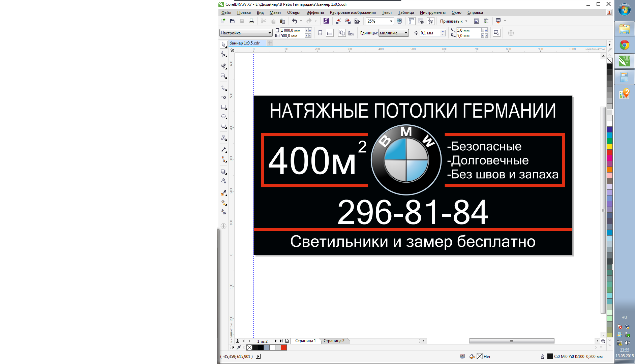
Task: Apply page layout to current page only
Action: pyautogui.click(x=351, y=33)
